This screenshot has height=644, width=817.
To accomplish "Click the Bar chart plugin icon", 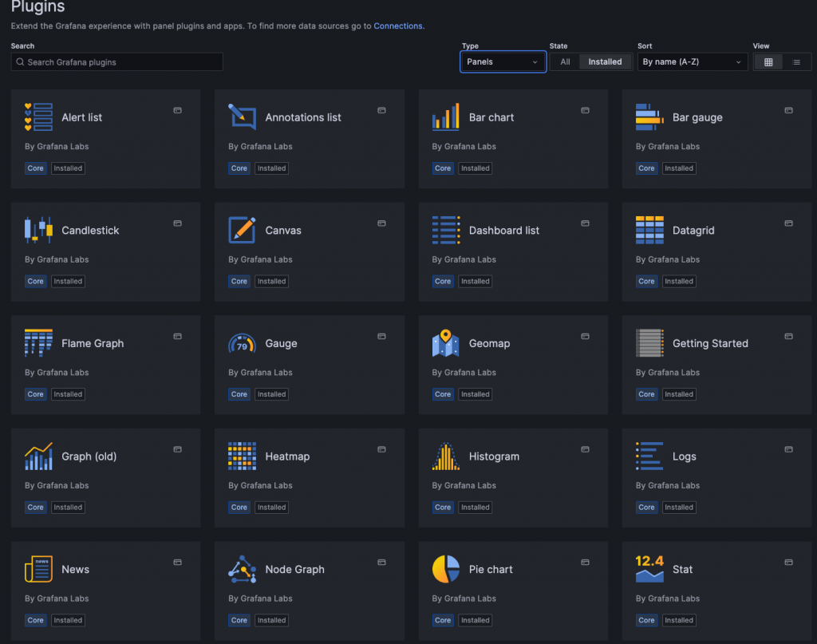I will [x=446, y=117].
